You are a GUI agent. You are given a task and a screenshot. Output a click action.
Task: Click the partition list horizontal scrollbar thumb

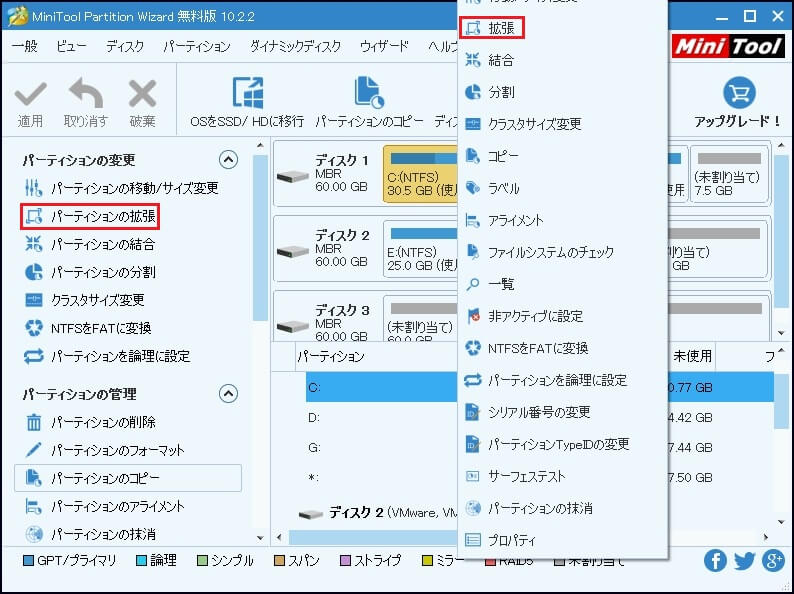coord(374,537)
